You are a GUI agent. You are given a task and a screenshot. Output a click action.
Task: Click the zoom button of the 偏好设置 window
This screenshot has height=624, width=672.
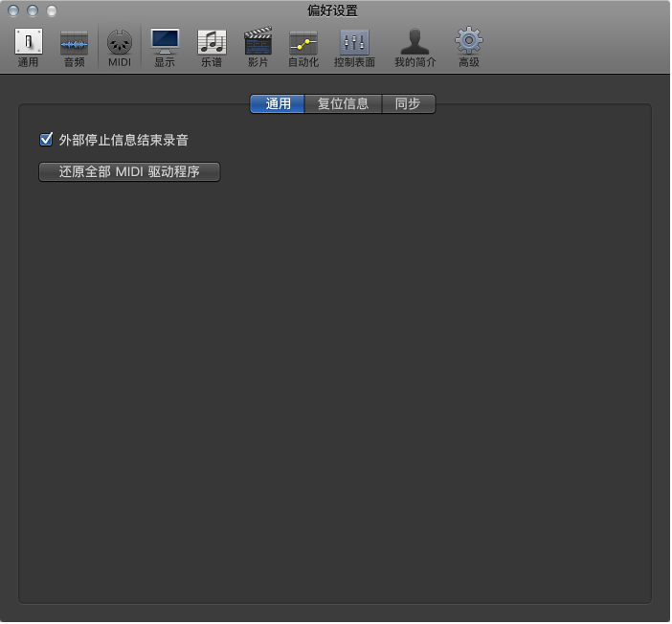tap(52, 11)
